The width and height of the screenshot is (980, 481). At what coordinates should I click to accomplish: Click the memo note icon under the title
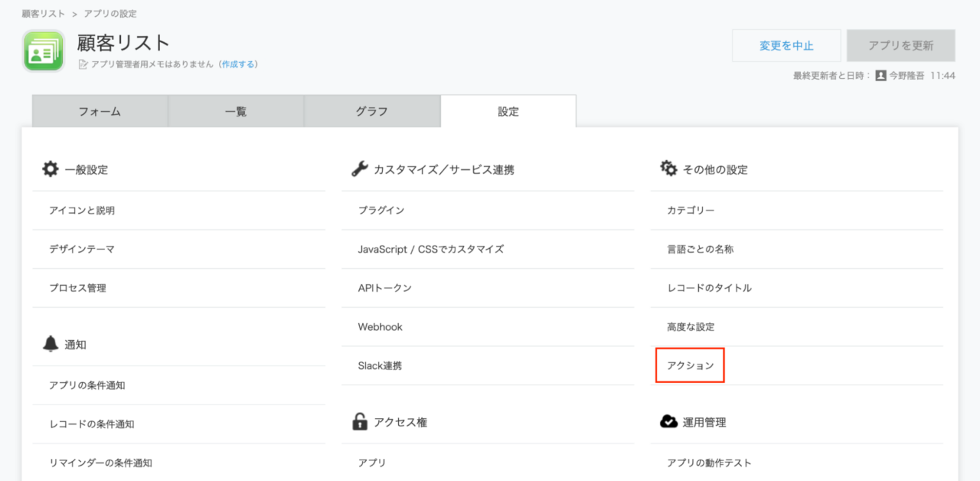pyautogui.click(x=83, y=65)
